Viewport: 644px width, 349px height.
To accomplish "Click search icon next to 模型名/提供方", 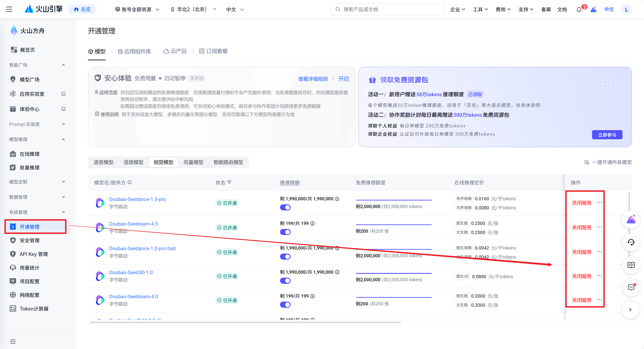I will [x=130, y=182].
